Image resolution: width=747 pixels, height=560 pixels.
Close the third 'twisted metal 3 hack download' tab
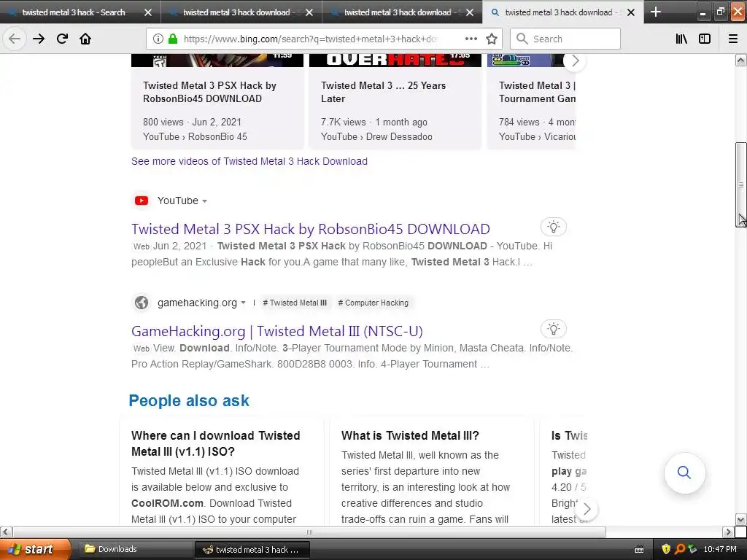[x=470, y=12]
